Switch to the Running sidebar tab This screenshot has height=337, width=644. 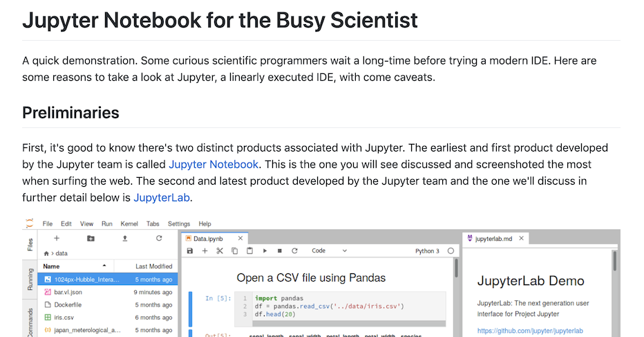[30, 280]
